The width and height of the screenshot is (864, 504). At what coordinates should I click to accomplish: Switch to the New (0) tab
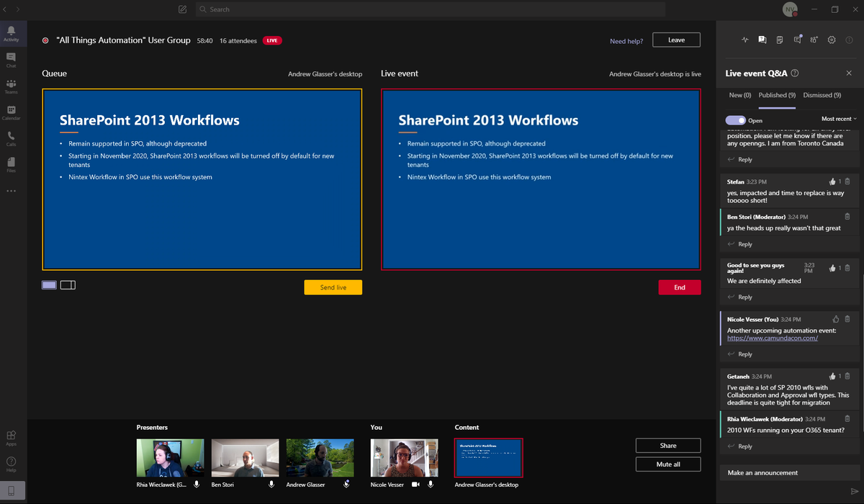point(740,95)
